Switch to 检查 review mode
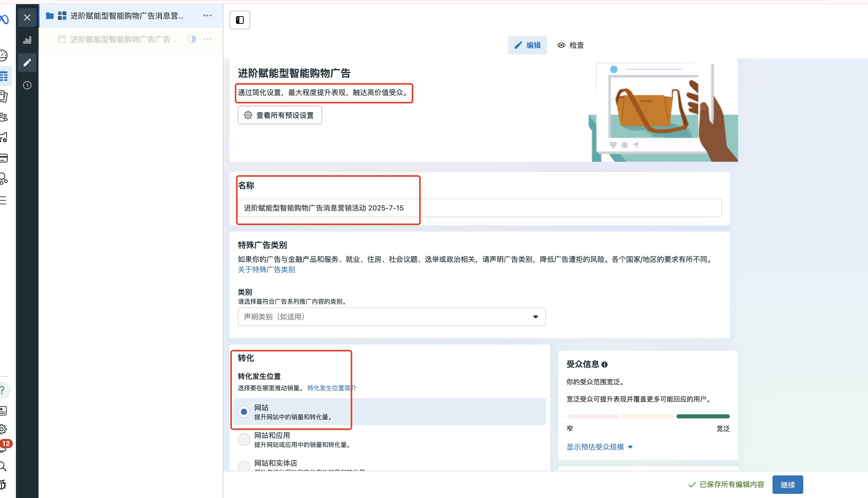Viewport: 868px width, 498px height. [x=570, y=45]
